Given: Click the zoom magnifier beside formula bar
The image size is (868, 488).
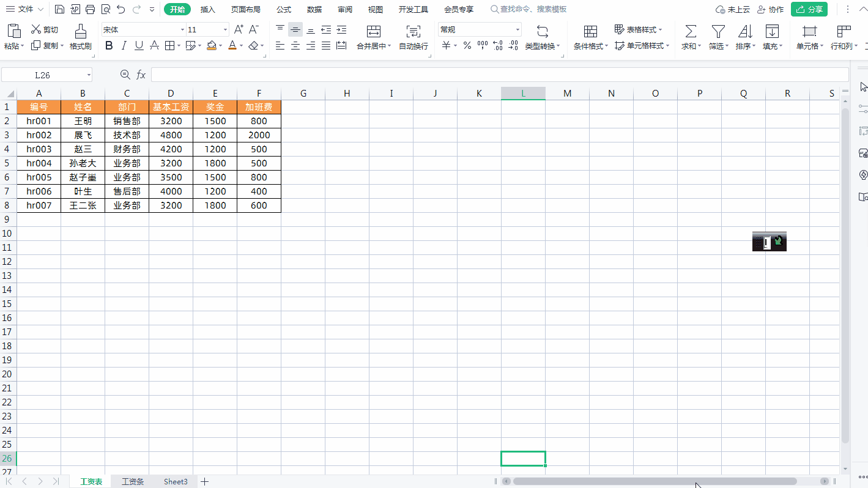Looking at the screenshot, I should click(x=125, y=75).
